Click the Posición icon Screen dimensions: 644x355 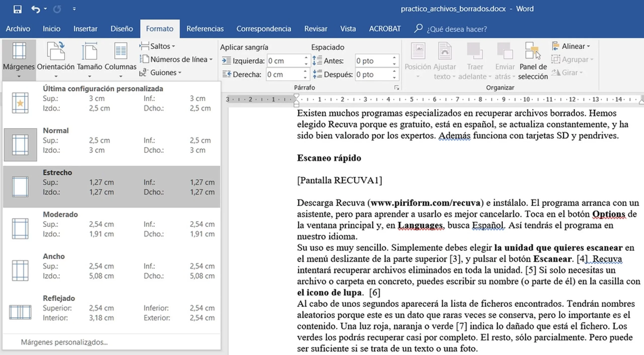[418, 51]
